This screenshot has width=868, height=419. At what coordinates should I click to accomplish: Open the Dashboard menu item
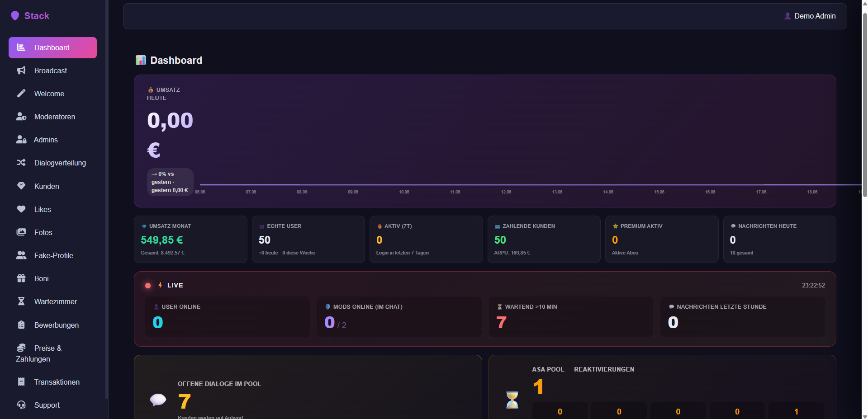pyautogui.click(x=52, y=47)
